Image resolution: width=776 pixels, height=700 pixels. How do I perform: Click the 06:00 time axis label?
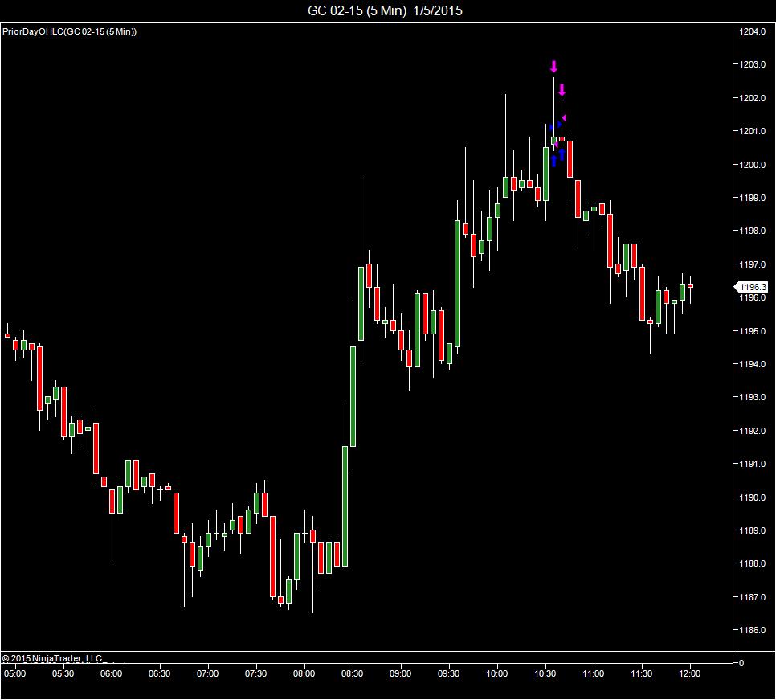(112, 673)
